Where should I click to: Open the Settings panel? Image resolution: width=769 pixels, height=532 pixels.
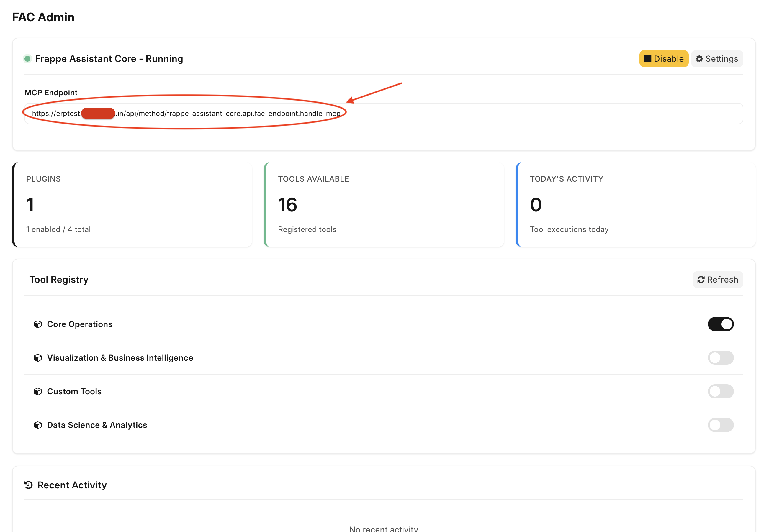pyautogui.click(x=717, y=59)
